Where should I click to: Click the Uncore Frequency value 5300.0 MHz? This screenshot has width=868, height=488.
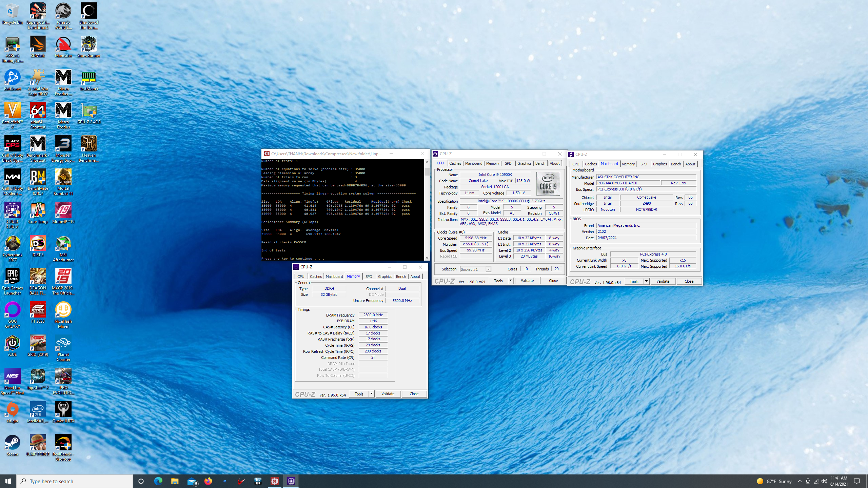(x=402, y=301)
